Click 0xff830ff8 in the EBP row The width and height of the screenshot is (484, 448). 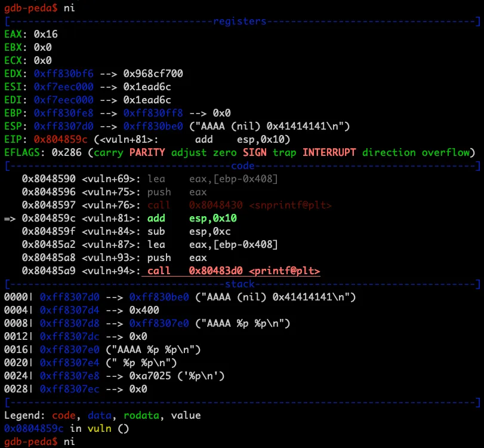153,113
